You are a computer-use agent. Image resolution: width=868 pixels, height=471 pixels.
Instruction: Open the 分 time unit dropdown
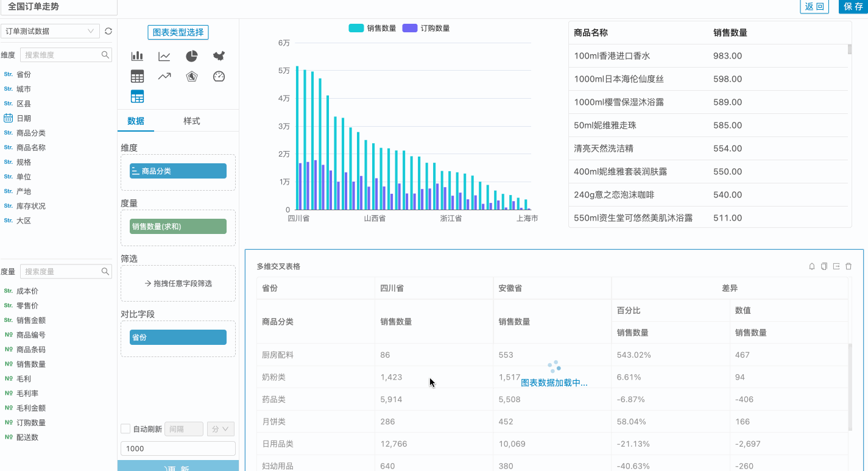pyautogui.click(x=221, y=429)
